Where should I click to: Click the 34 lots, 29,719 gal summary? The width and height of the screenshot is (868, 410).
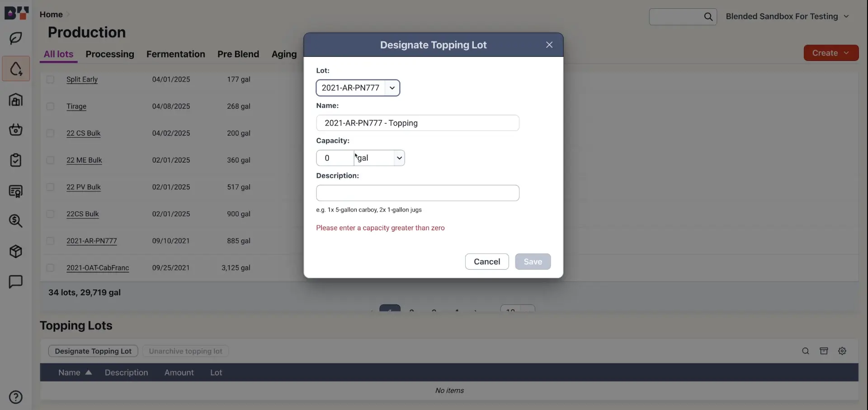[x=85, y=293]
